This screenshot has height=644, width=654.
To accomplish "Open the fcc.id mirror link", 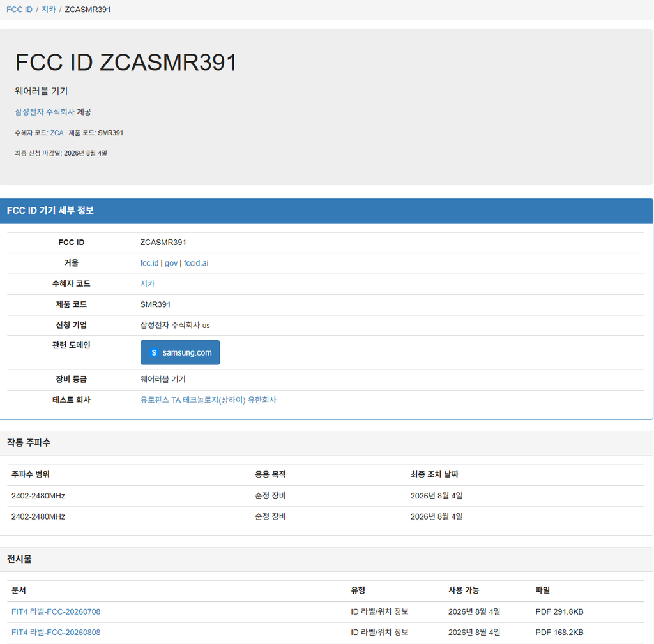I will 149,263.
